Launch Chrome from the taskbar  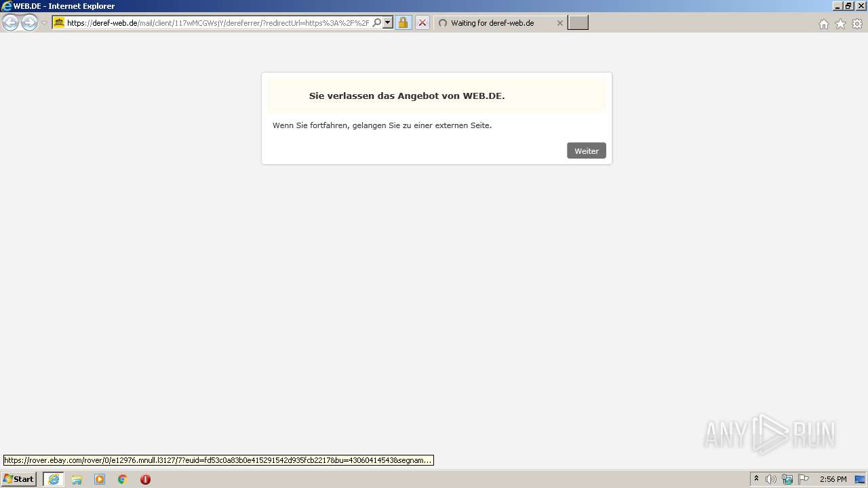click(123, 479)
